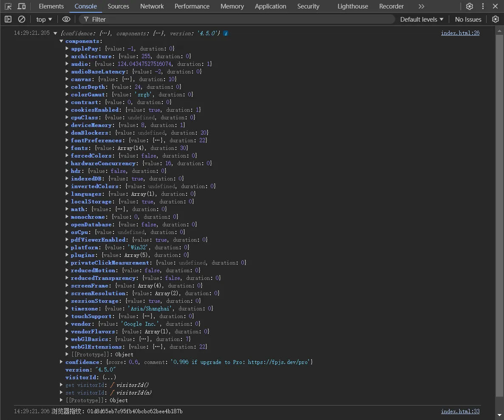Click the No Issues button

[468, 19]
